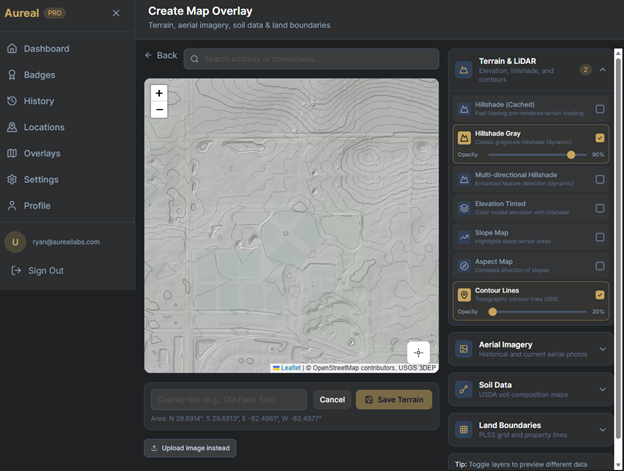Click the Hillshade Gray layer icon
The image size is (624, 471).
(x=464, y=138)
